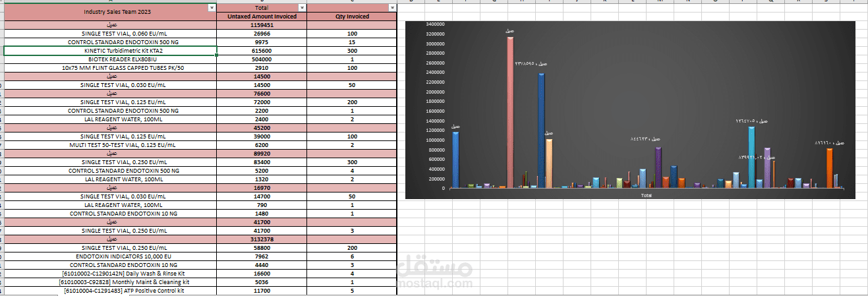The image size is (868, 296).
Task: Select the amount cell 14700
Action: click(x=262, y=196)
